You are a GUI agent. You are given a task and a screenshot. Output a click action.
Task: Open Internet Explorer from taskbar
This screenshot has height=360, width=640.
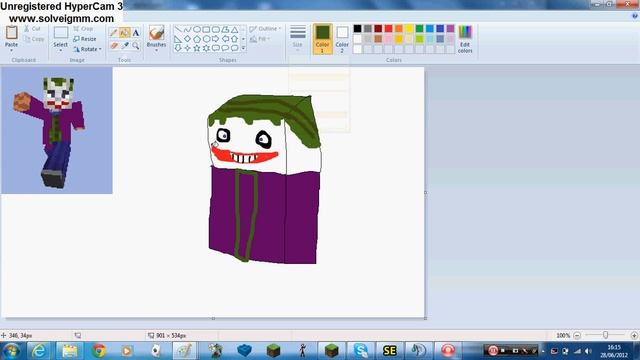click(39, 351)
